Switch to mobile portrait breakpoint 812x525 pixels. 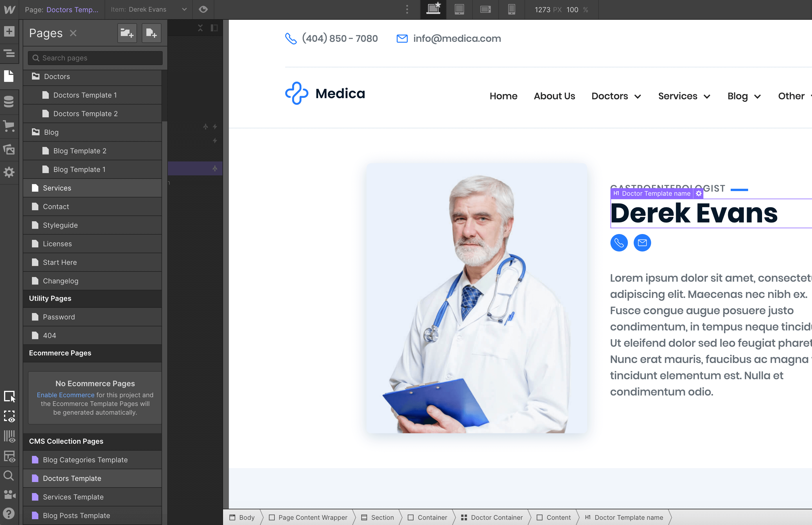[511, 10]
